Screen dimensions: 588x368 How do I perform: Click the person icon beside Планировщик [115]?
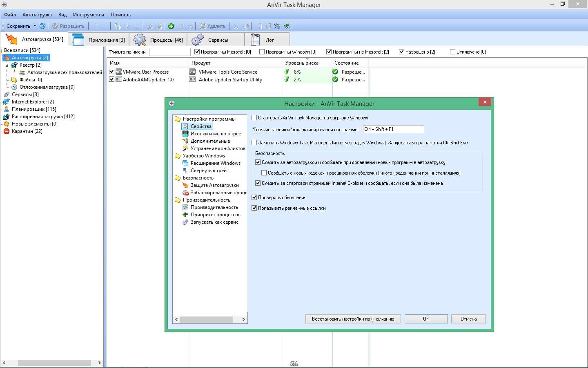[7, 109]
